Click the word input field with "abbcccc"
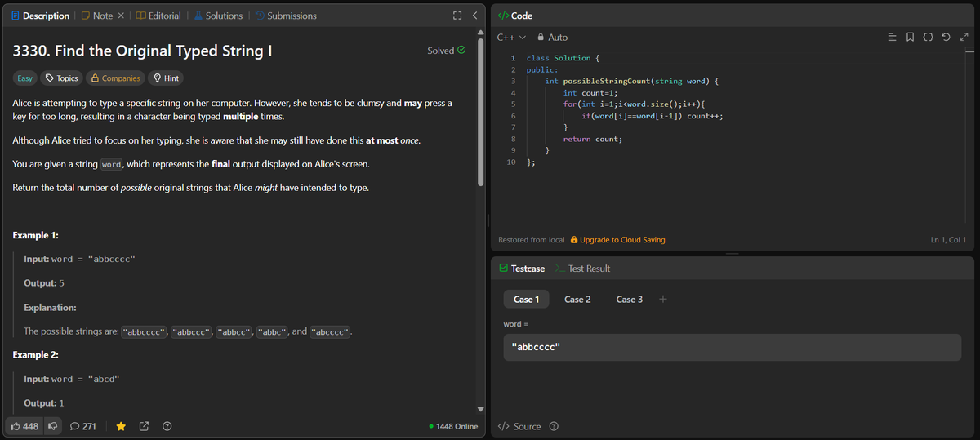 732,347
